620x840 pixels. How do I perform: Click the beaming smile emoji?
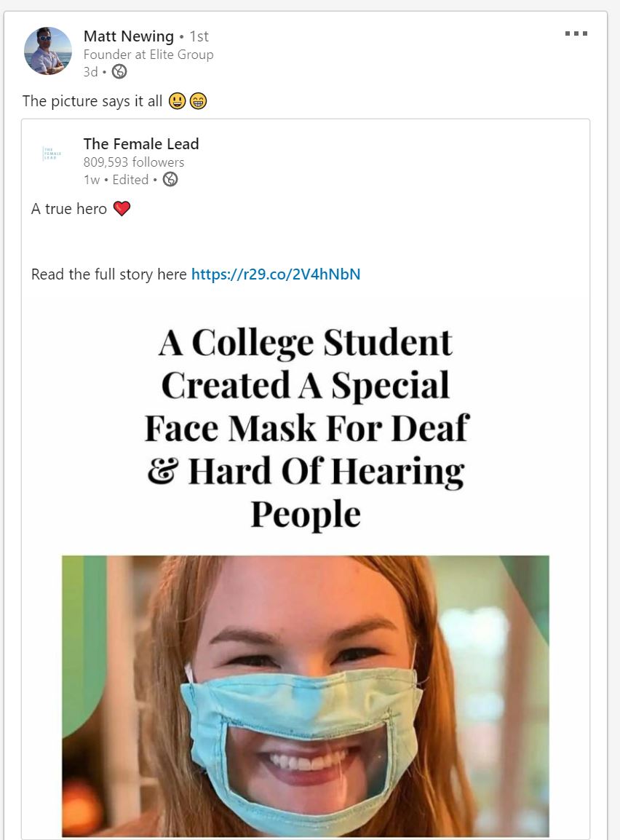(198, 101)
